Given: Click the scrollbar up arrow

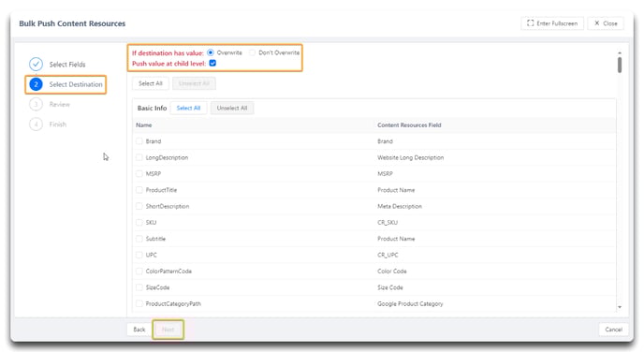Looking at the screenshot, I should click(620, 52).
